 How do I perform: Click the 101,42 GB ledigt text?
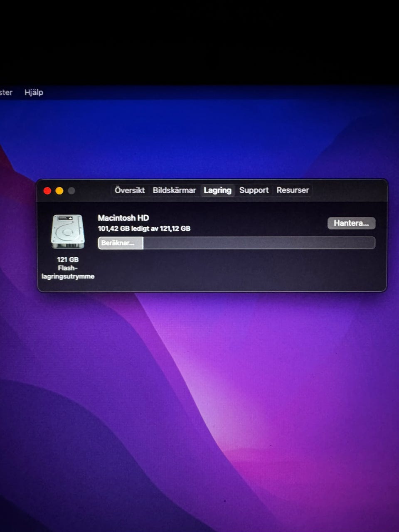(144, 229)
